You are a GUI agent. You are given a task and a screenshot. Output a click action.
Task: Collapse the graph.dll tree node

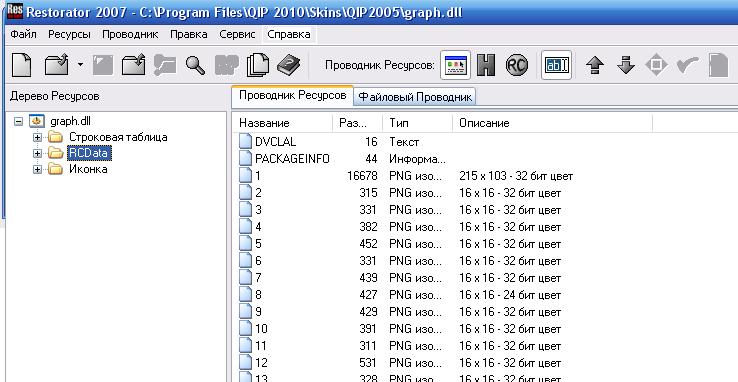(x=18, y=121)
